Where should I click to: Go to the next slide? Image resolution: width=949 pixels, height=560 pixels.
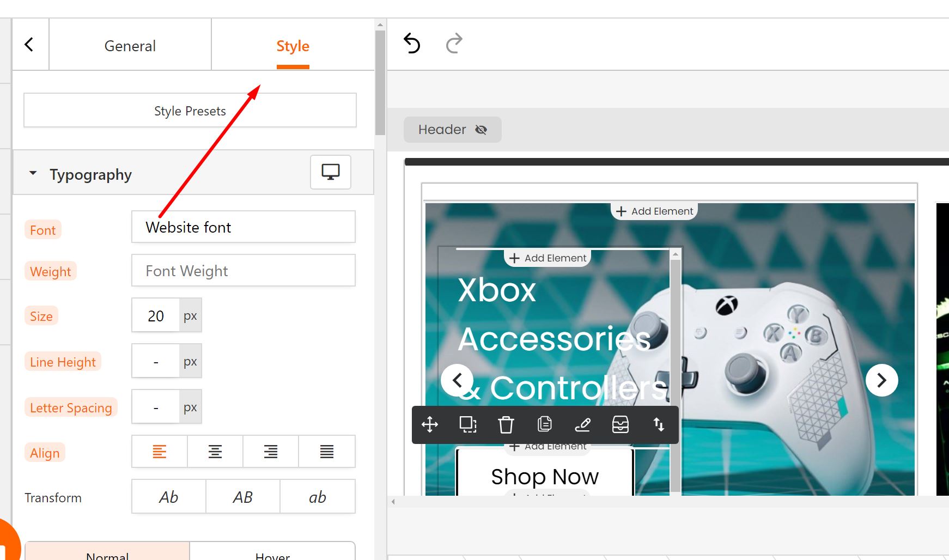click(x=882, y=380)
